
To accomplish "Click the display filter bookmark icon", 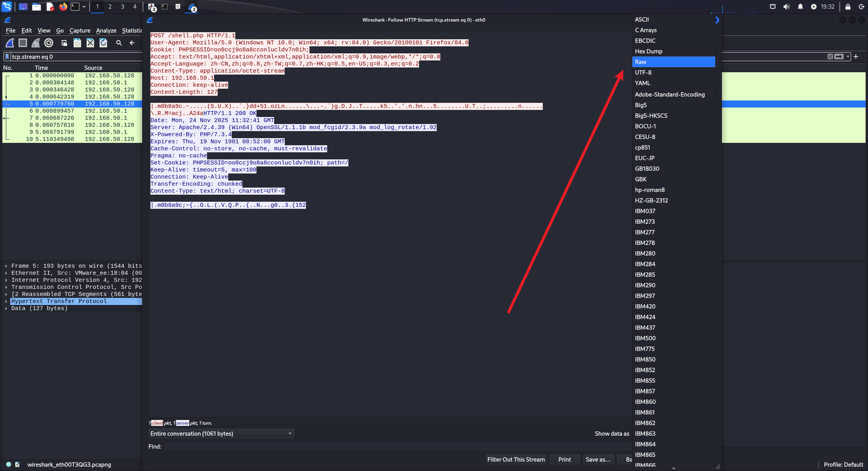I will [7, 57].
